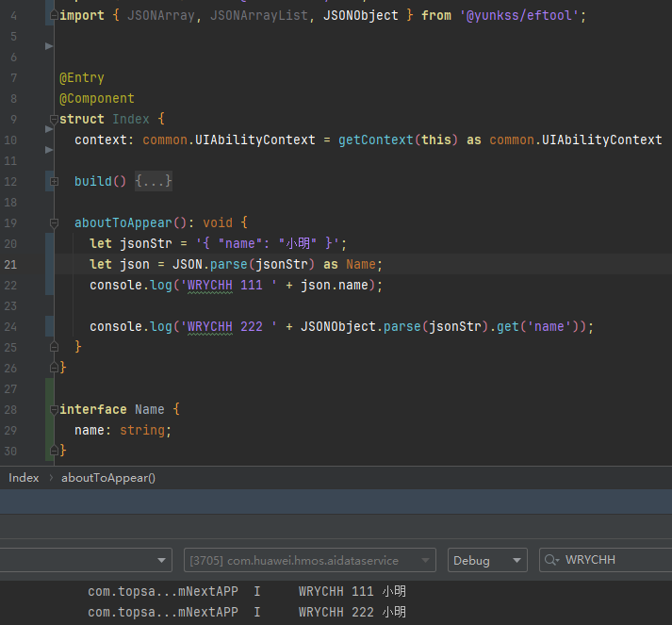
Task: Click the fold end marker on line 25
Action: 54,346
